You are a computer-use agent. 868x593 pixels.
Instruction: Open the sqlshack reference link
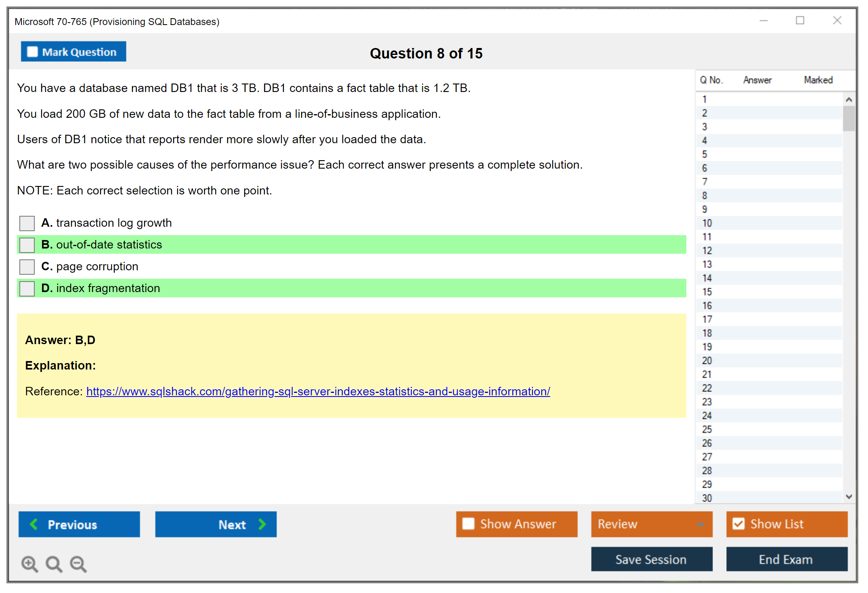pos(318,391)
